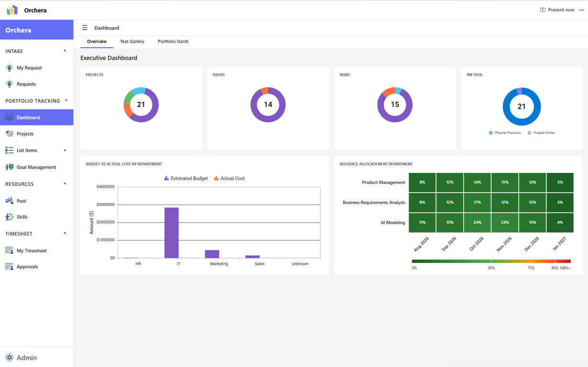This screenshot has width=588, height=367.
Task: Toggle Estimated Budget legend icon
Action: tap(166, 178)
